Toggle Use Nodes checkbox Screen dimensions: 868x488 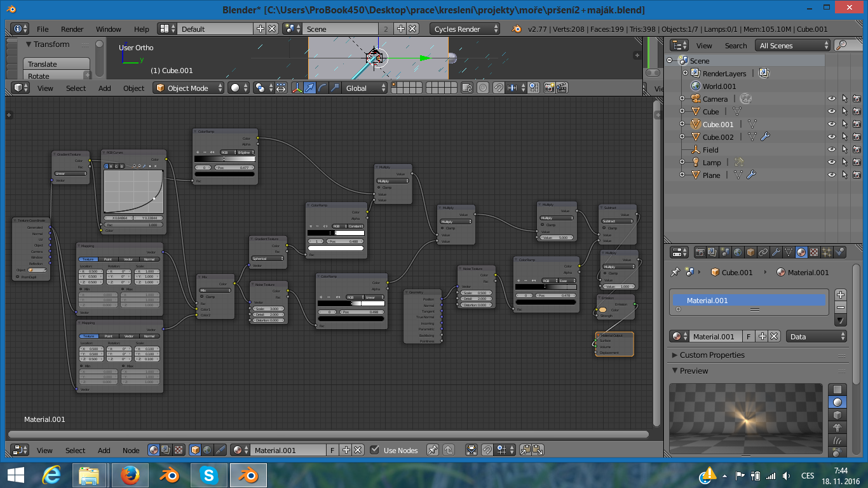click(374, 450)
